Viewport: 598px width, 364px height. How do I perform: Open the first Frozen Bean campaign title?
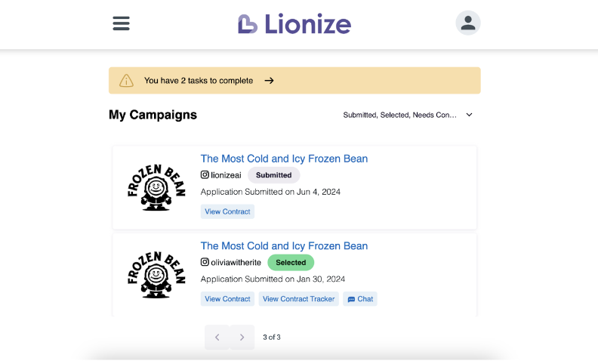(284, 159)
